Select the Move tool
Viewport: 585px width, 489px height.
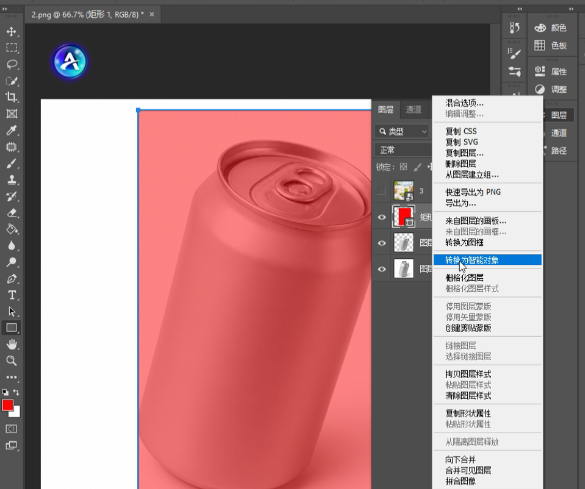11,32
